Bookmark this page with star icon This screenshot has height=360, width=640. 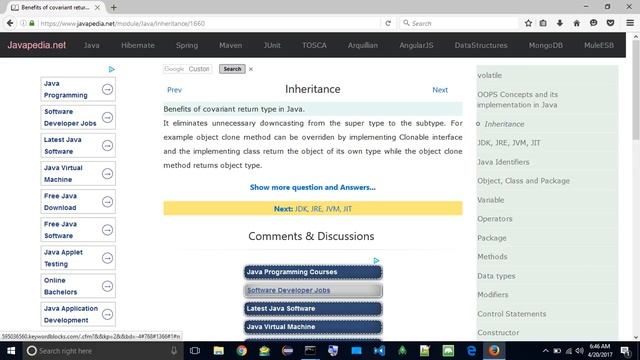pos(528,23)
